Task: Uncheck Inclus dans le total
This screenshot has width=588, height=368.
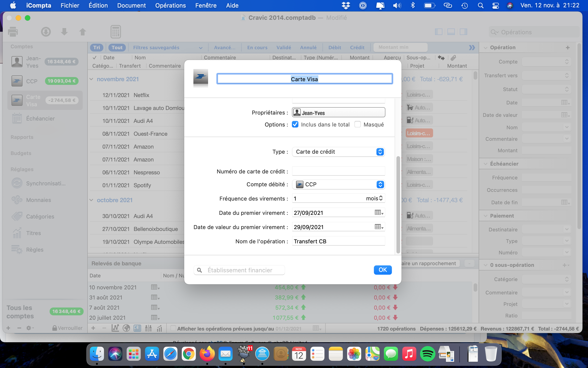Action: tap(295, 124)
